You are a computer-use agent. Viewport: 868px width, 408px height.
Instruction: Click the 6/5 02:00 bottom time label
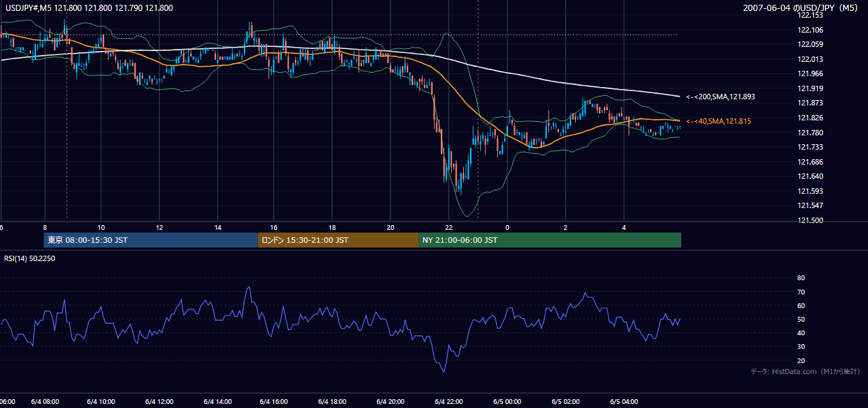point(565,401)
